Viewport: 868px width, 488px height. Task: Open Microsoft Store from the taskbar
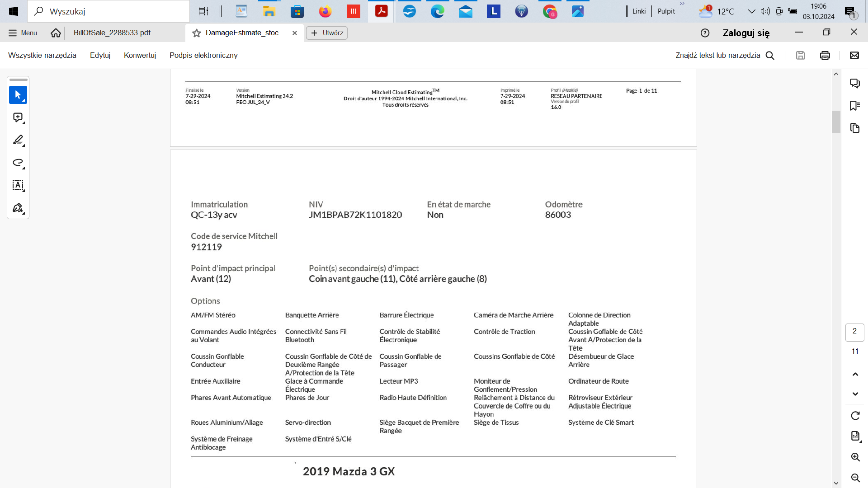click(297, 11)
